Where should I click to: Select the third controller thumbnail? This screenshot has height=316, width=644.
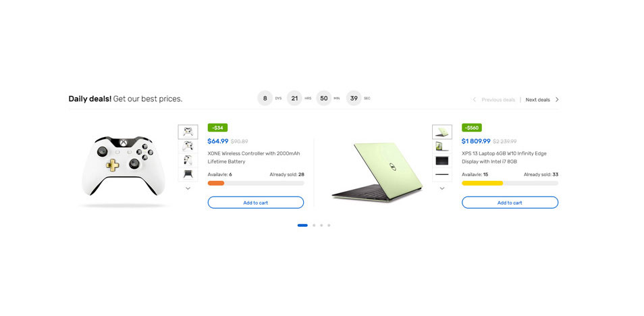click(x=188, y=160)
